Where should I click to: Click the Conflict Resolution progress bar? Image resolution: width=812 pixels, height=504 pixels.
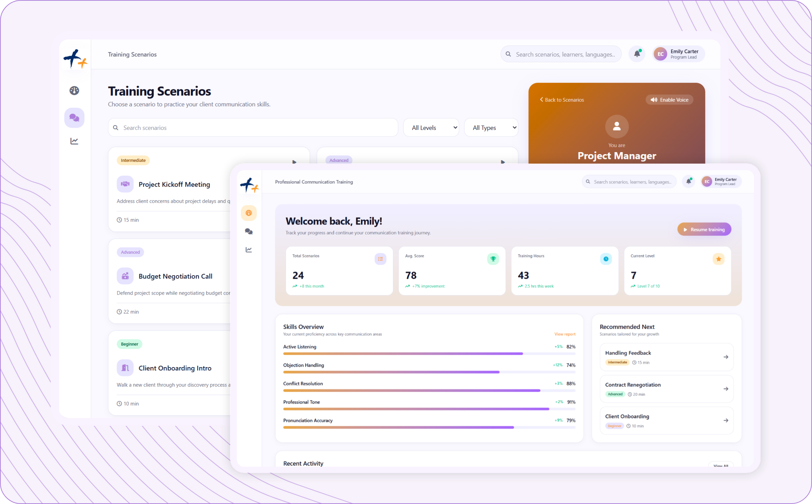pyautogui.click(x=429, y=390)
